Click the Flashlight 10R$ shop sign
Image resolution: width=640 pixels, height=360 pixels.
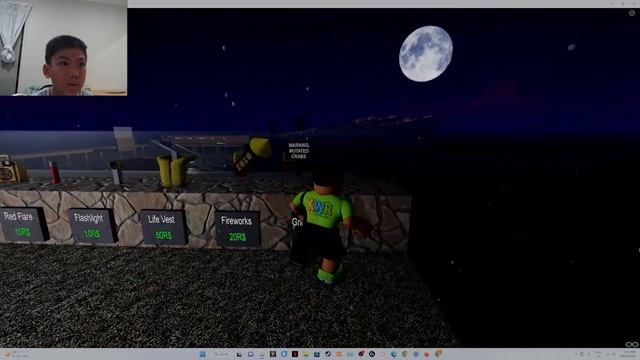tap(92, 226)
